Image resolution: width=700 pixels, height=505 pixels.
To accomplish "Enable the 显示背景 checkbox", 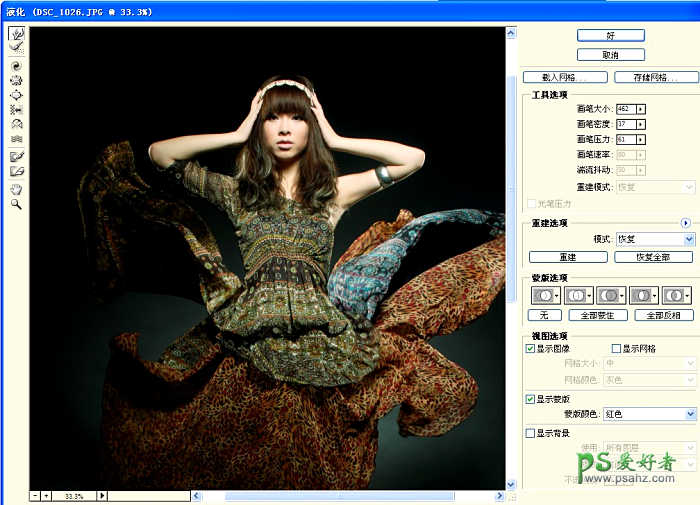I will pyautogui.click(x=531, y=433).
